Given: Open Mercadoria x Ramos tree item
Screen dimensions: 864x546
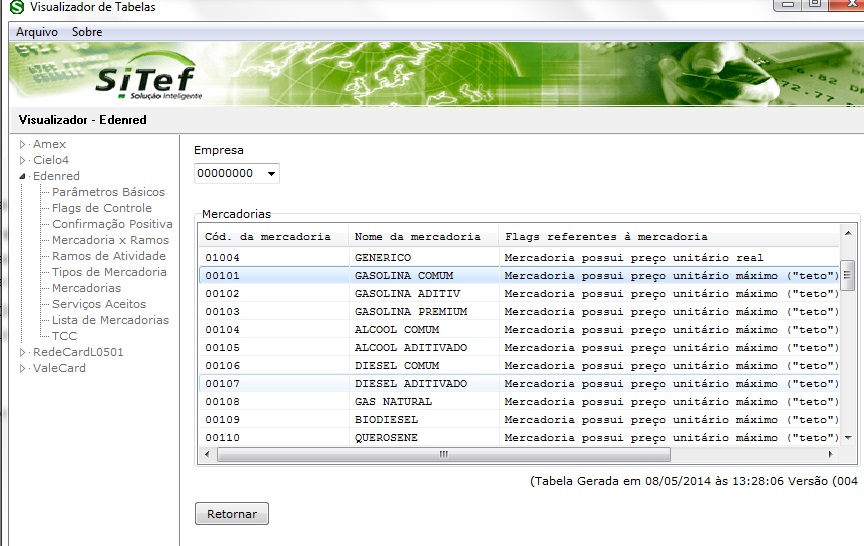Looking at the screenshot, I should 111,240.
